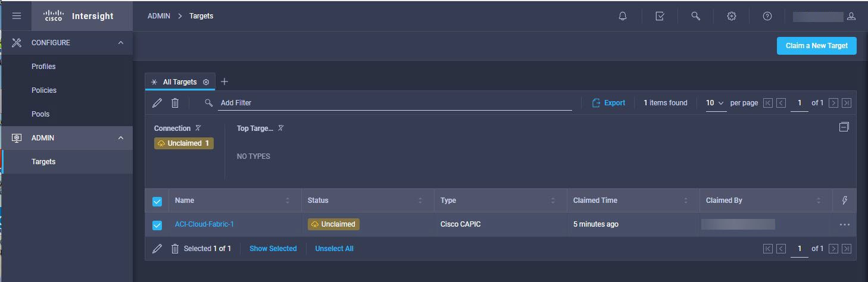Click the bottom page number field
Image resolution: width=868 pixels, height=282 pixels.
coord(800,249)
